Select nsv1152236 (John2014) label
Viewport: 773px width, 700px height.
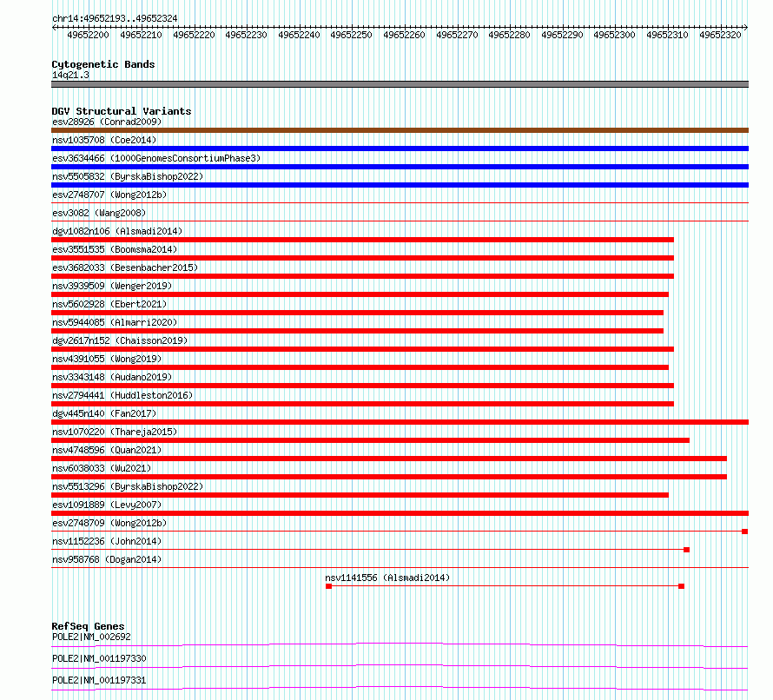(107, 541)
